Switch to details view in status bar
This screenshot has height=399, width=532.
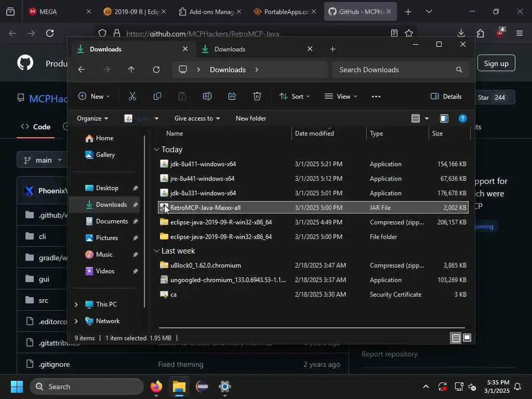tap(456, 338)
